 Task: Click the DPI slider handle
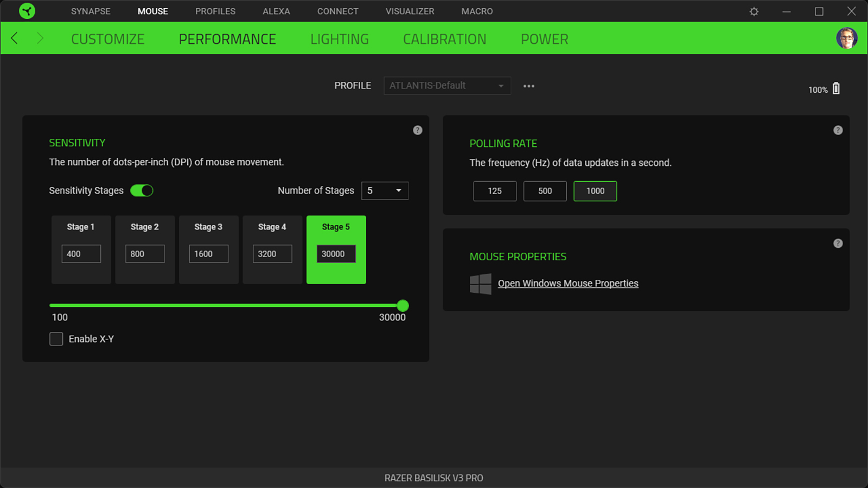point(403,306)
